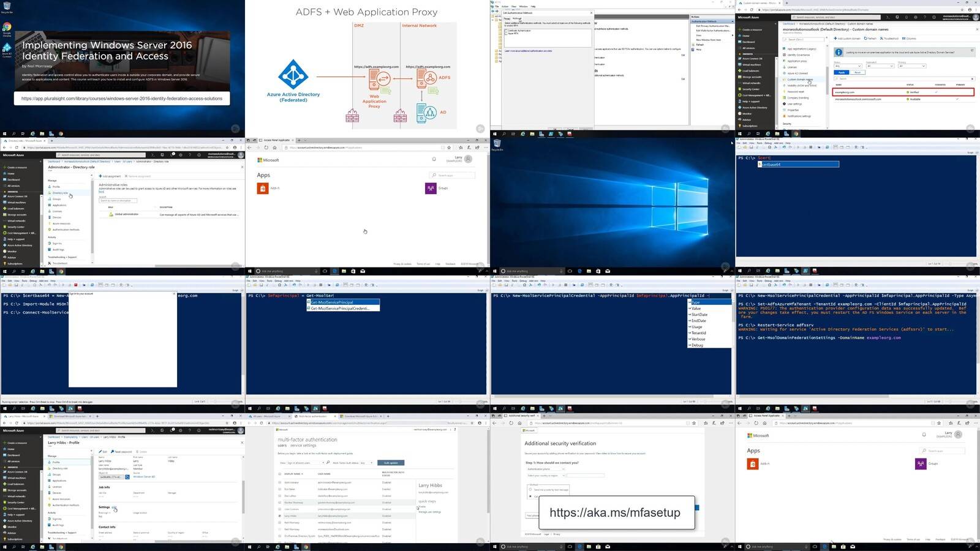Tick On-Premises Directory Synch row checkbox
980x551 pixels.
pos(280,536)
